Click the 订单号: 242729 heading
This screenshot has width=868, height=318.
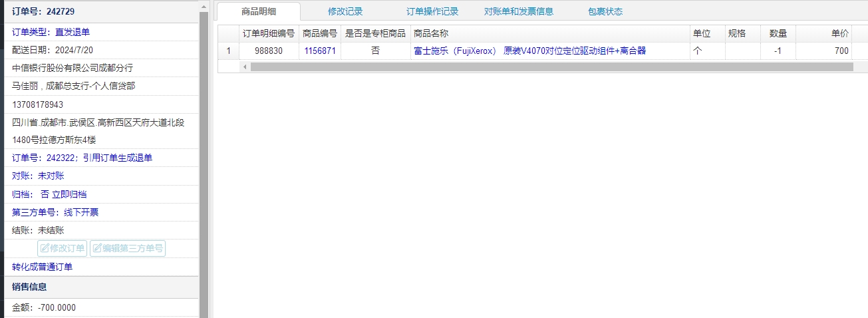(43, 11)
